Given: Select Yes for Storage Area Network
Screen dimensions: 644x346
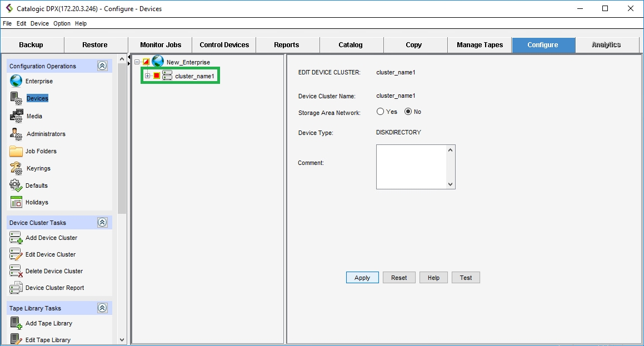Looking at the screenshot, I should point(381,112).
